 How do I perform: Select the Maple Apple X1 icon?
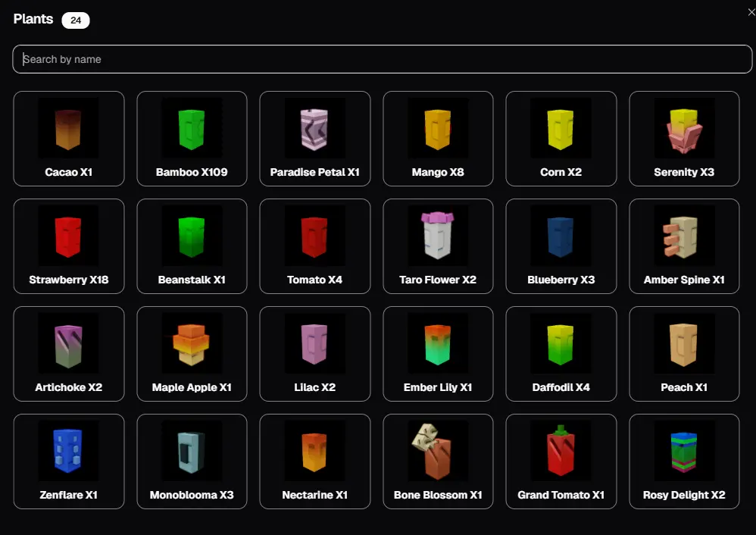(192, 343)
